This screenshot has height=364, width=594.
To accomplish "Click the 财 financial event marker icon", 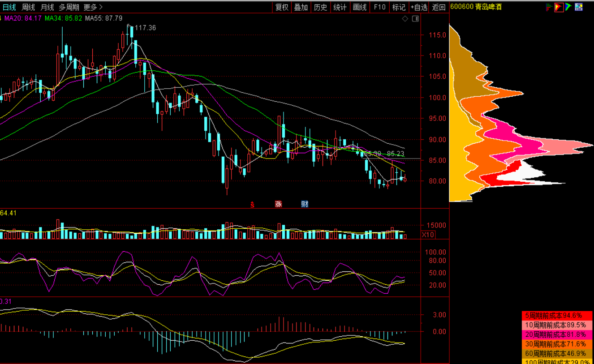I will click(305, 204).
